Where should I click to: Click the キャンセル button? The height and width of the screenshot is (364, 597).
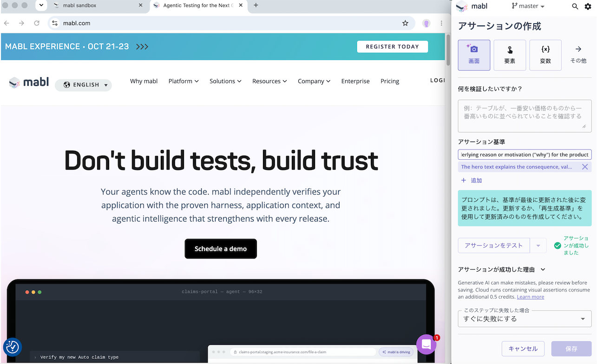point(523,349)
